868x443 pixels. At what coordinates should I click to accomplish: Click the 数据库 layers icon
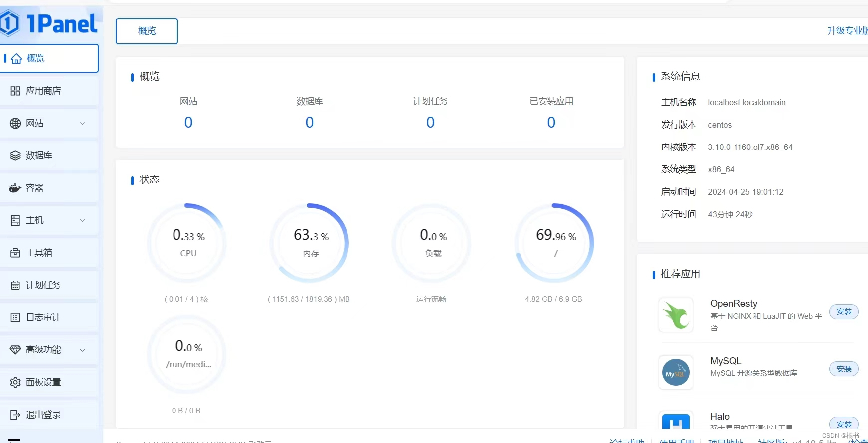(x=15, y=155)
